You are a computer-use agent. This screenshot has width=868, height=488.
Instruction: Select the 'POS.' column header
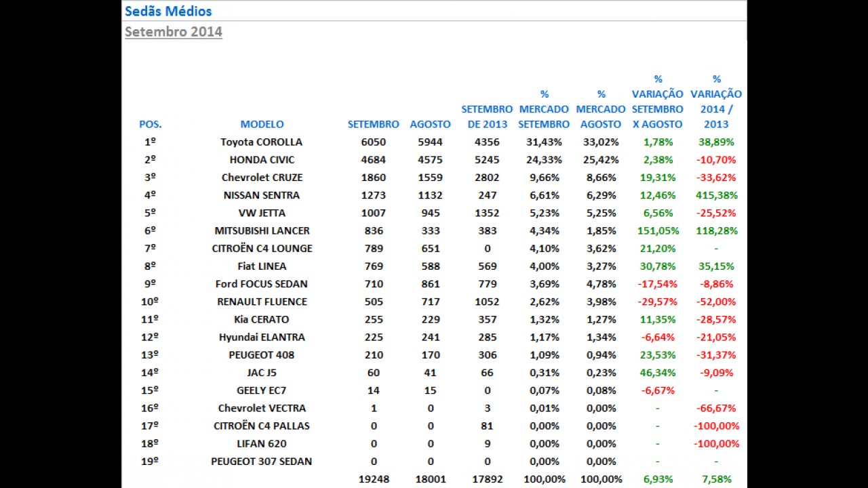[151, 124]
